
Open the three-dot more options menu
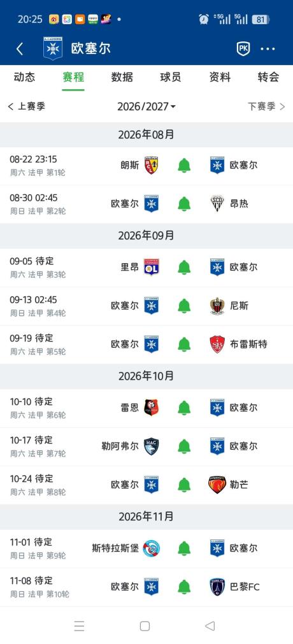tap(268, 49)
